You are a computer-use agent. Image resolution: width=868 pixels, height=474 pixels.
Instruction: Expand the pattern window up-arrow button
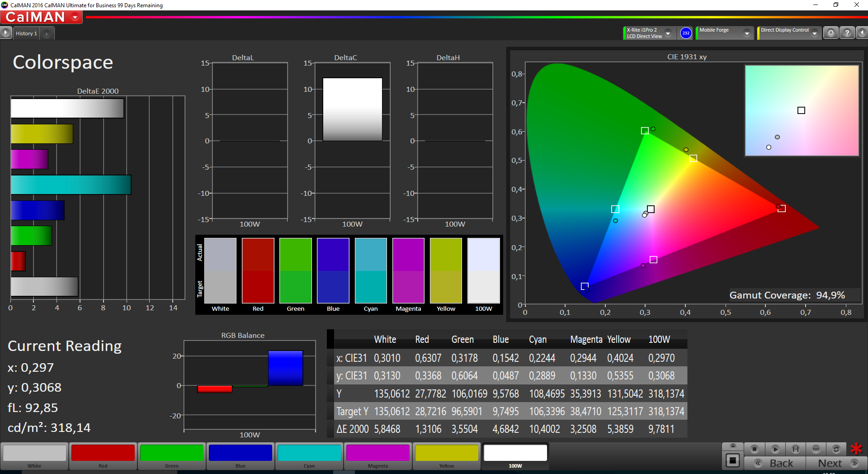click(x=733, y=446)
